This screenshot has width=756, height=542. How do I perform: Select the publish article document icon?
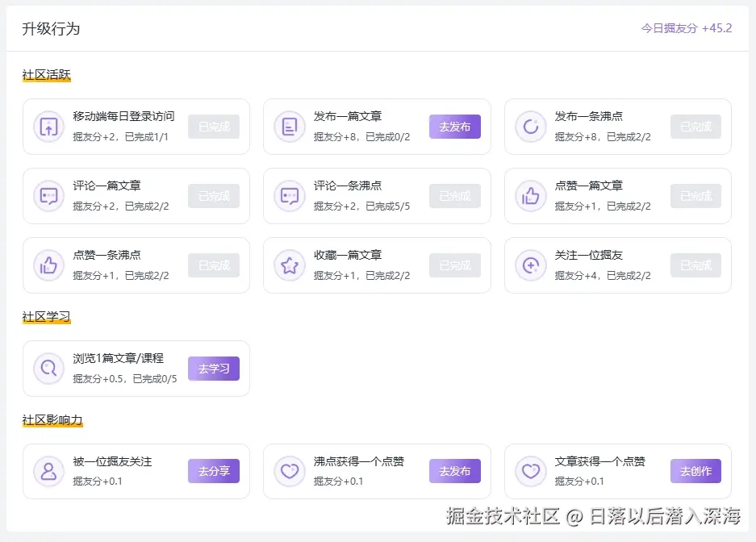[x=290, y=127]
